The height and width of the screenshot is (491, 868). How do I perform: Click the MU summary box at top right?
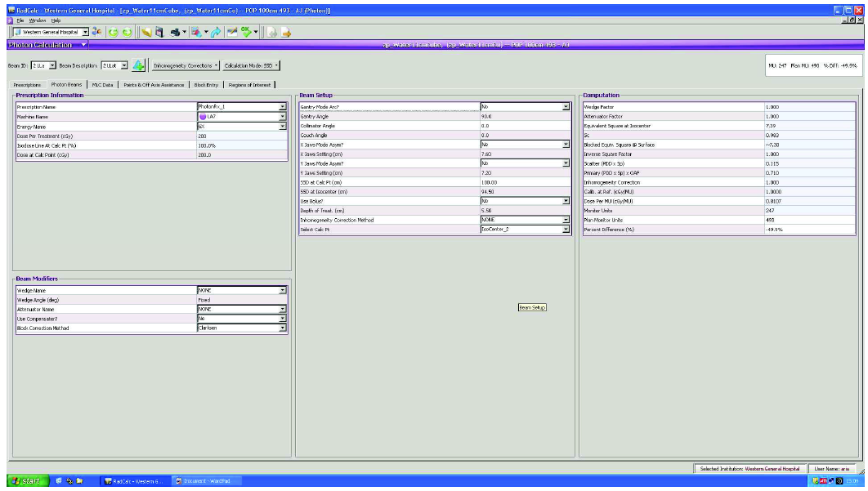pos(813,65)
